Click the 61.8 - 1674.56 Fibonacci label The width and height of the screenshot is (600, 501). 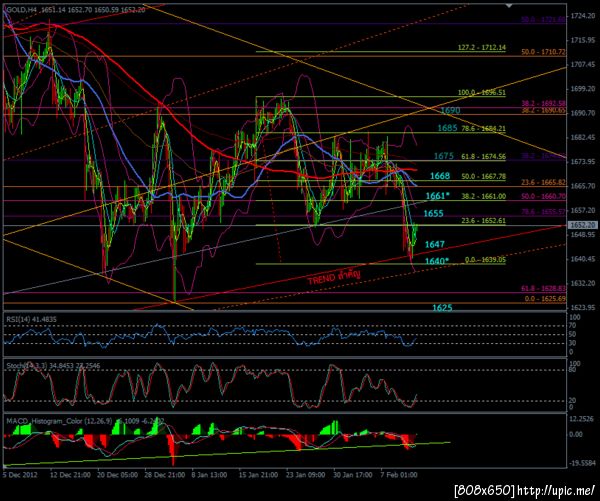pyautogui.click(x=484, y=157)
